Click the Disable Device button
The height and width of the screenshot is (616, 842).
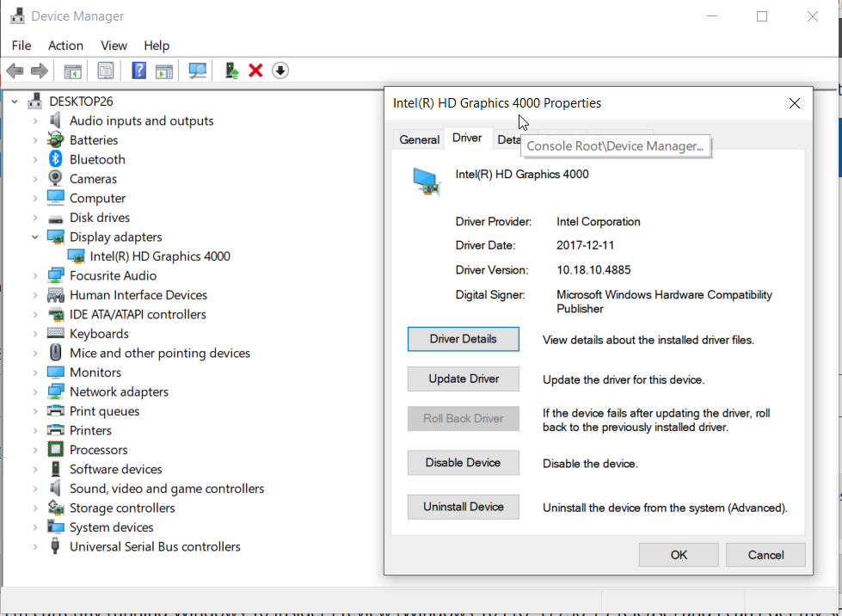pos(464,462)
